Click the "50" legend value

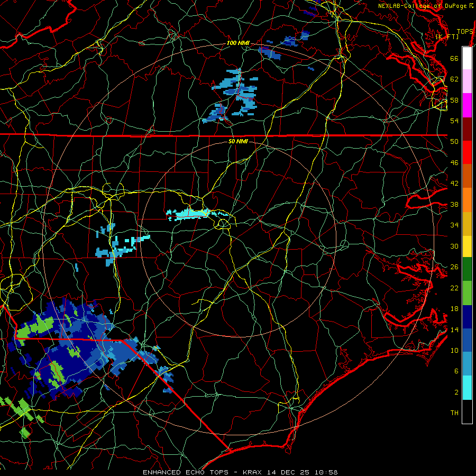(x=454, y=142)
